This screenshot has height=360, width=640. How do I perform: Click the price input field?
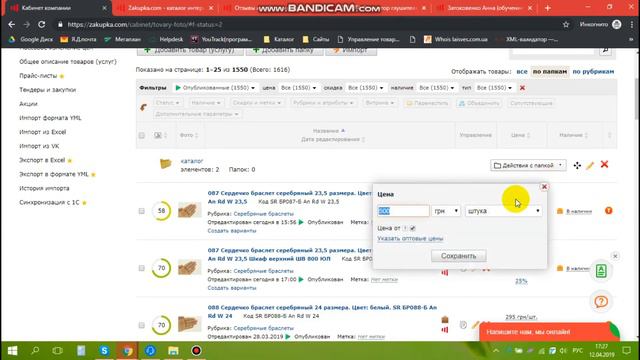coord(403,211)
